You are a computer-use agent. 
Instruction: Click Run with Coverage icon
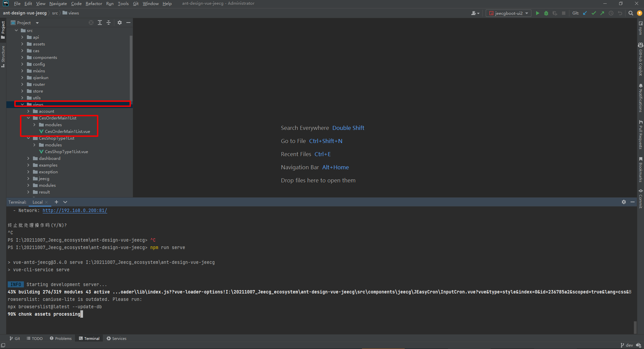(555, 13)
